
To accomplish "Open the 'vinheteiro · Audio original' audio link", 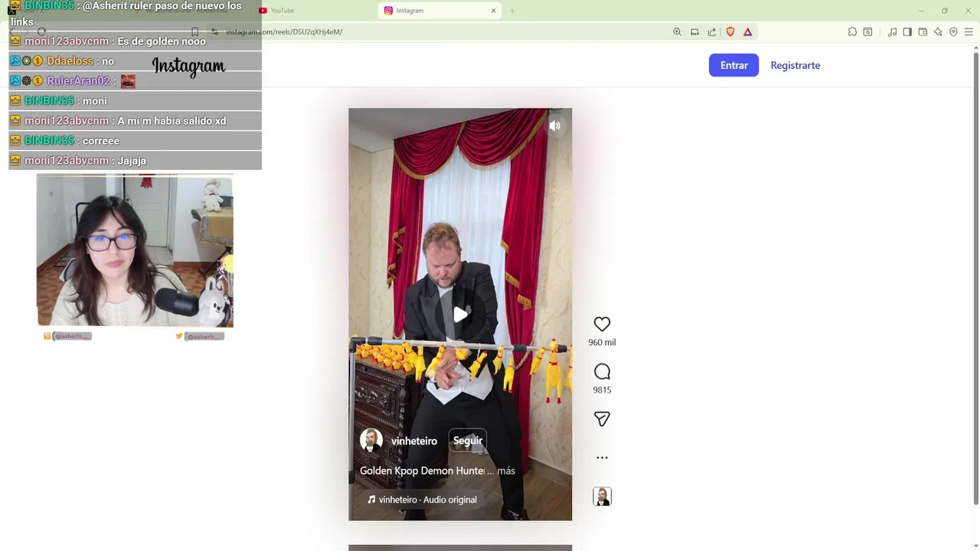I will coord(422,500).
